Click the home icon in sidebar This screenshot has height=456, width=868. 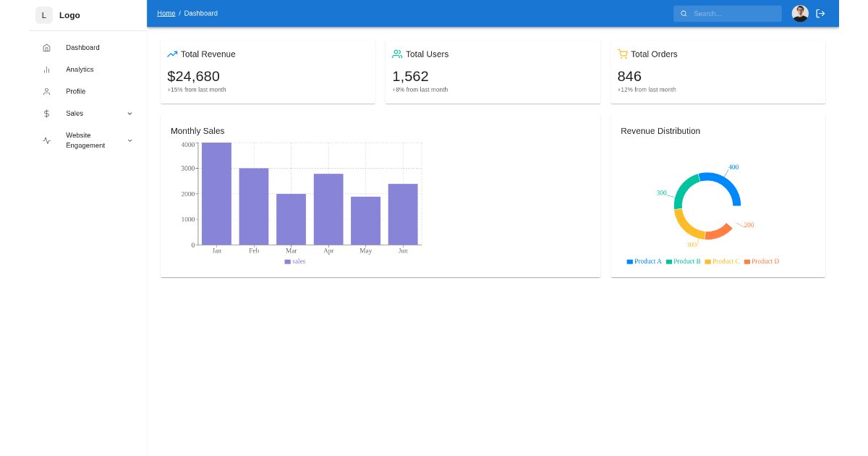46,48
